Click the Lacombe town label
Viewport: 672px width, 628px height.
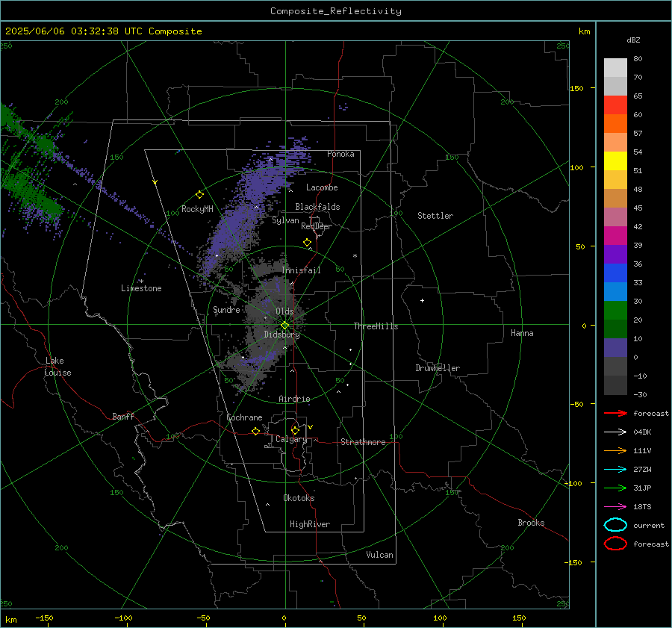tap(322, 187)
